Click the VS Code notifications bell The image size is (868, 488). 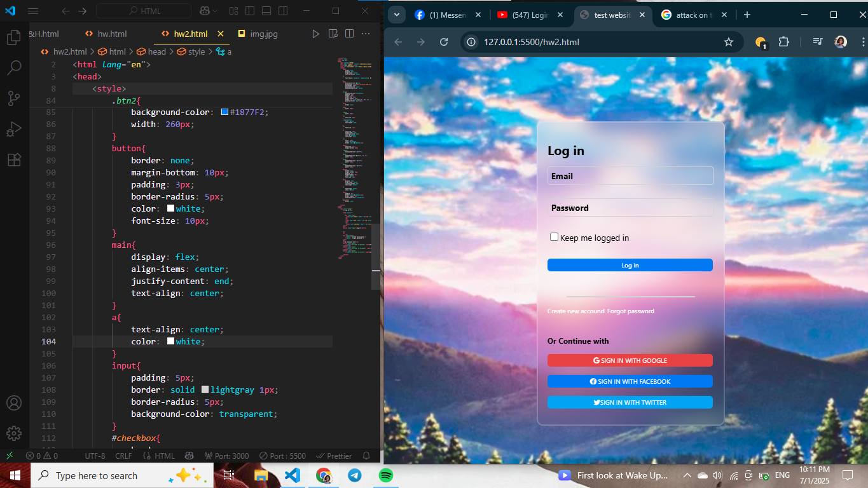click(366, 456)
